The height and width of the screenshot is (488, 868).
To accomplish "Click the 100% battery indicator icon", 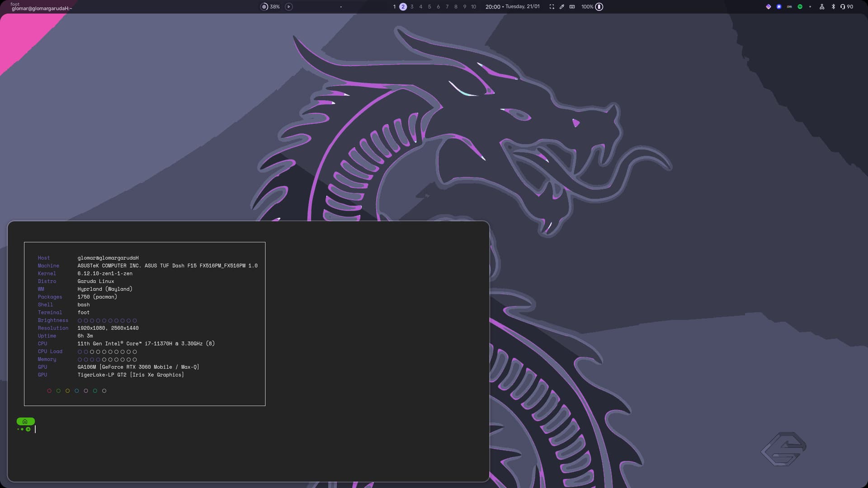I will coord(599,7).
